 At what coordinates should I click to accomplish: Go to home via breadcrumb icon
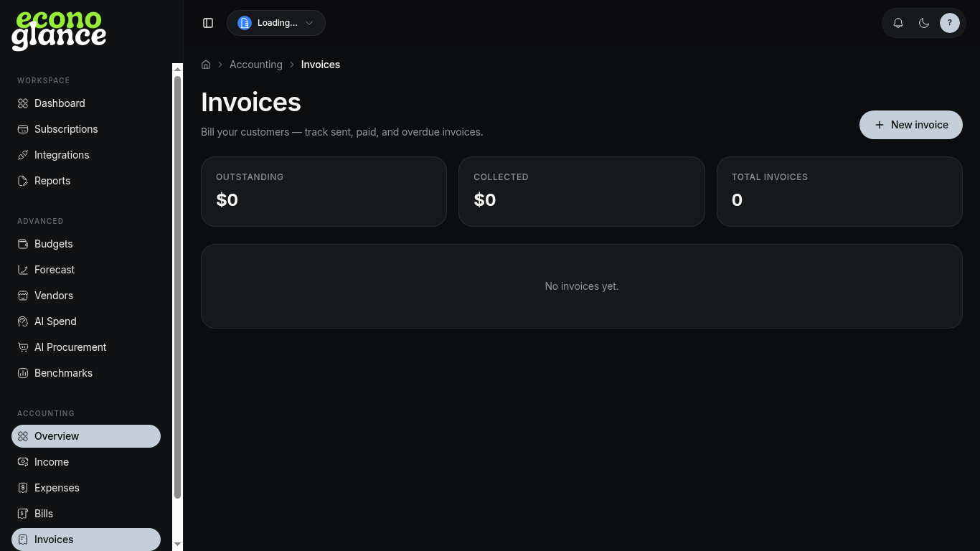[206, 65]
